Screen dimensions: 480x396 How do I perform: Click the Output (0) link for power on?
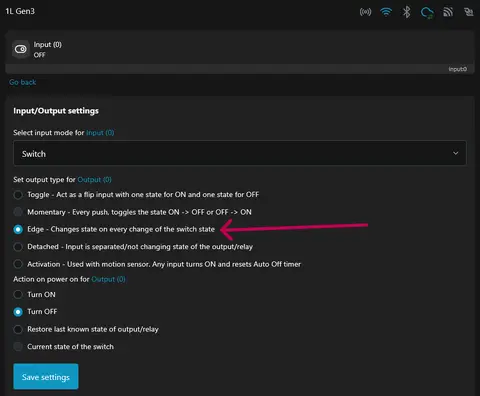coord(108,279)
